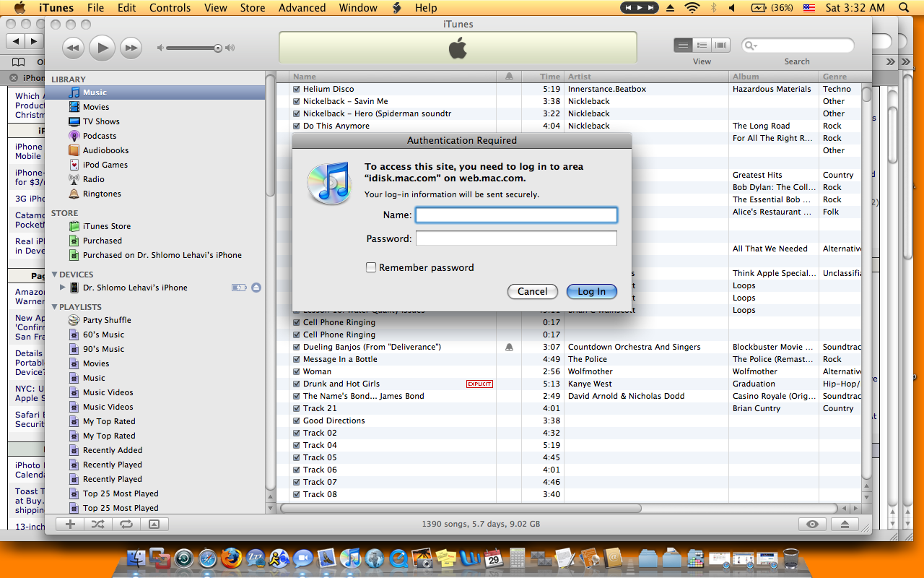Uncheck the Dueling Banjos song checkbox
Image resolution: width=924 pixels, height=578 pixels.
[297, 347]
